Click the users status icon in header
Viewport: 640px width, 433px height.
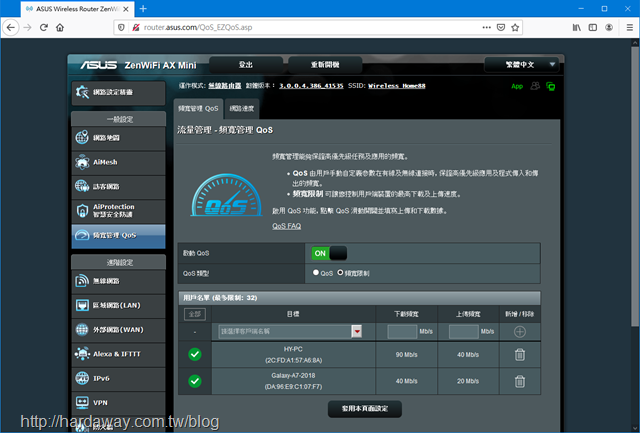click(535, 86)
